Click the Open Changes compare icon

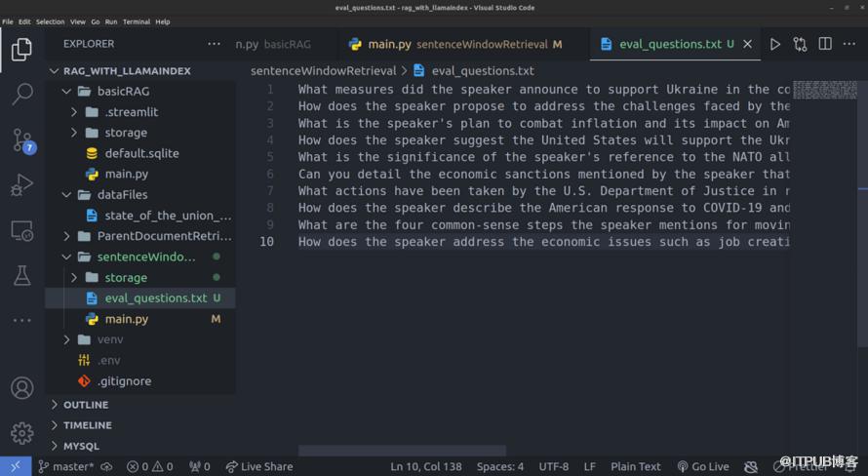(800, 44)
